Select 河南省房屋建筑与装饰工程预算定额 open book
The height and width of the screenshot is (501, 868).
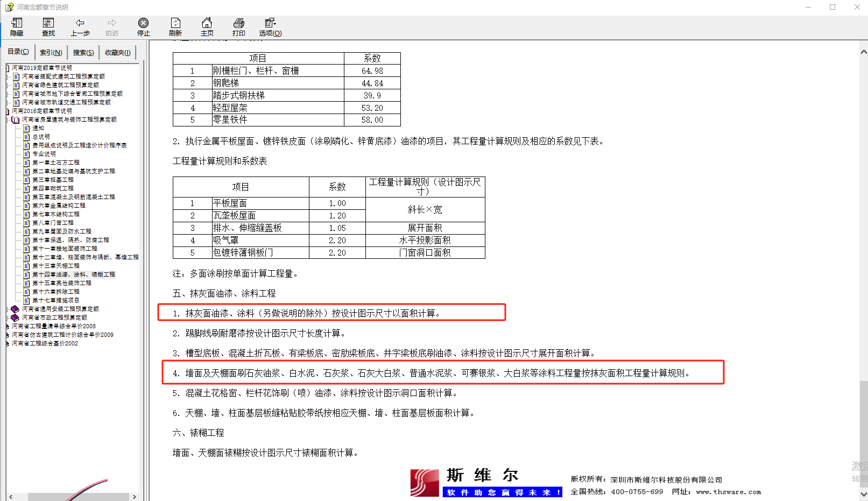(69, 119)
